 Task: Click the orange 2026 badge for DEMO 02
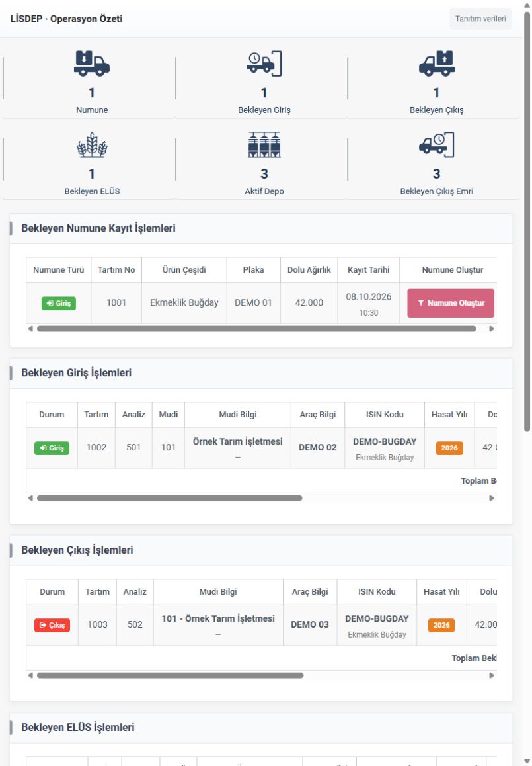[x=449, y=448]
